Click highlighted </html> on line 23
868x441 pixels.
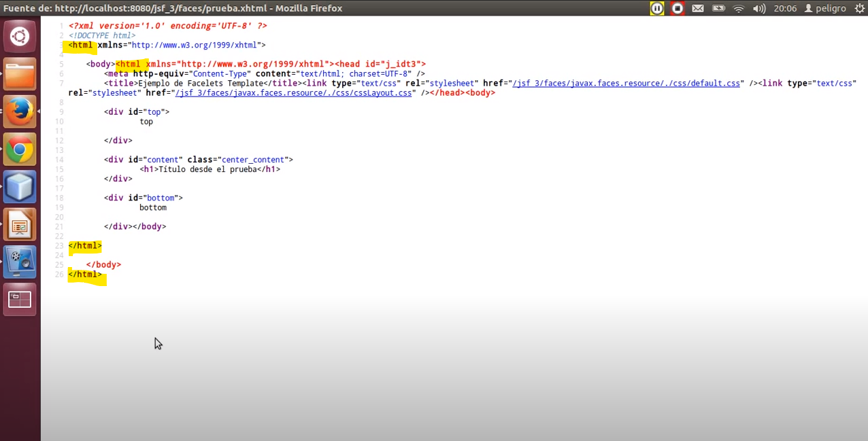tap(85, 246)
